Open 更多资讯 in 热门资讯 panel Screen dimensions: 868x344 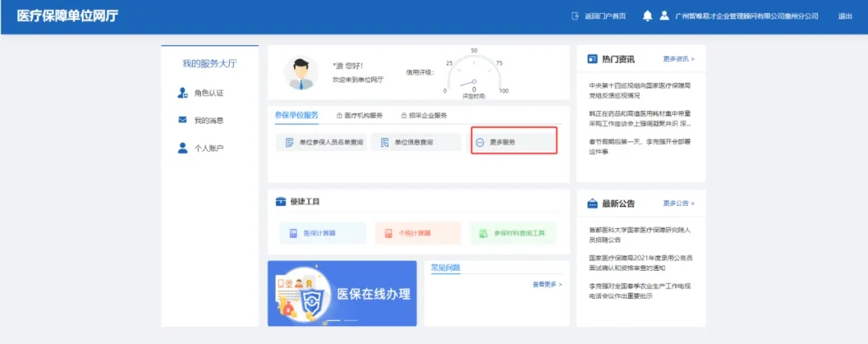point(678,59)
